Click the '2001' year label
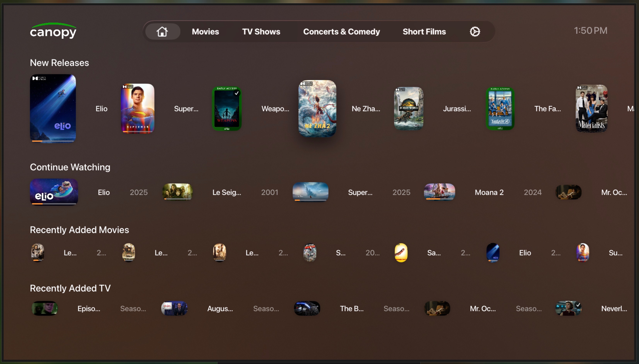This screenshot has width=639, height=364. (269, 192)
